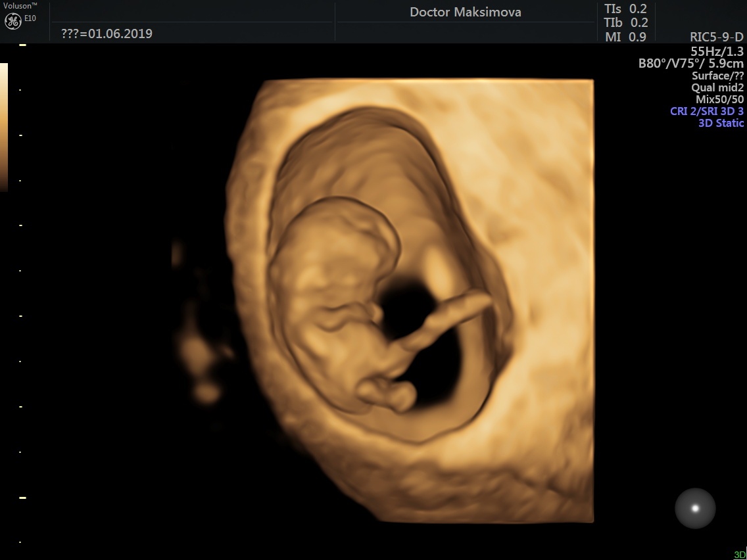Click the B80°/V75°/5.9cm parameter
This screenshot has height=560, width=747.
(691, 63)
